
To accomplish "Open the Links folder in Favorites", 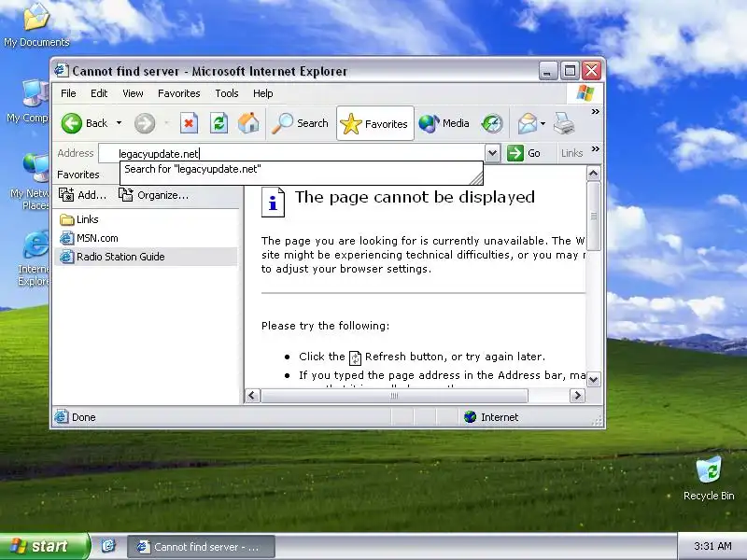I will (79, 219).
